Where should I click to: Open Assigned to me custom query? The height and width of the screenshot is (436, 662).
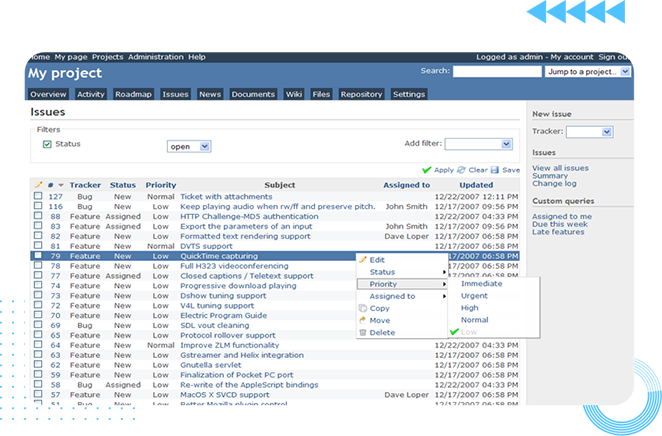pos(562,217)
